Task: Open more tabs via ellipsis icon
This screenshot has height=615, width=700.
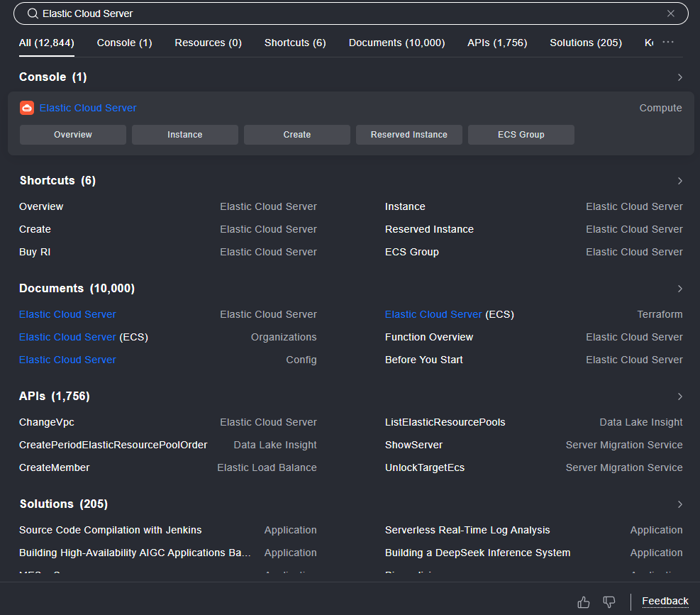Action: [x=668, y=42]
